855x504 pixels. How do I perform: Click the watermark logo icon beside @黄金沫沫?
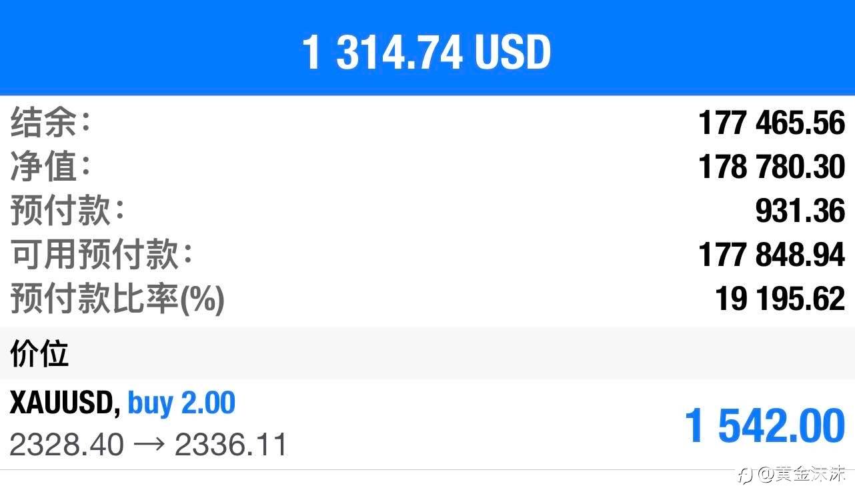tap(747, 475)
